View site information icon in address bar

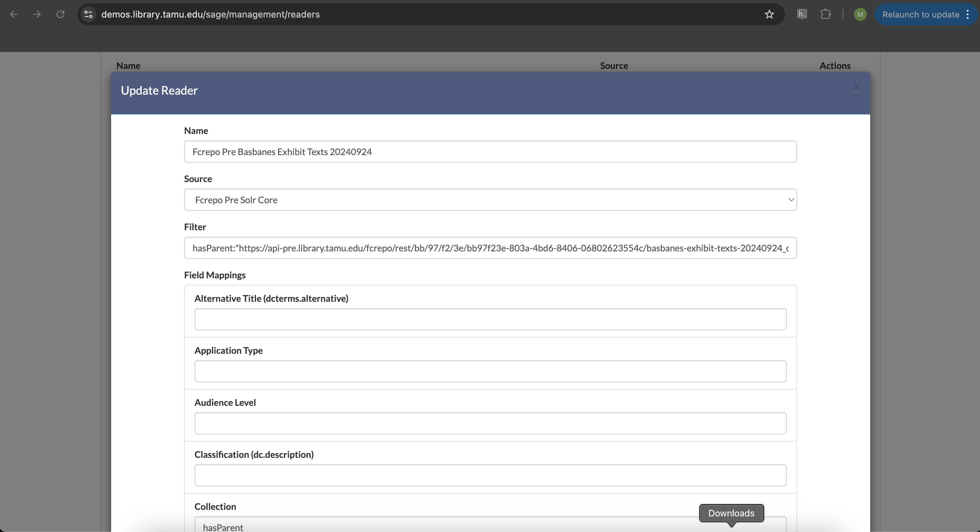point(89,15)
